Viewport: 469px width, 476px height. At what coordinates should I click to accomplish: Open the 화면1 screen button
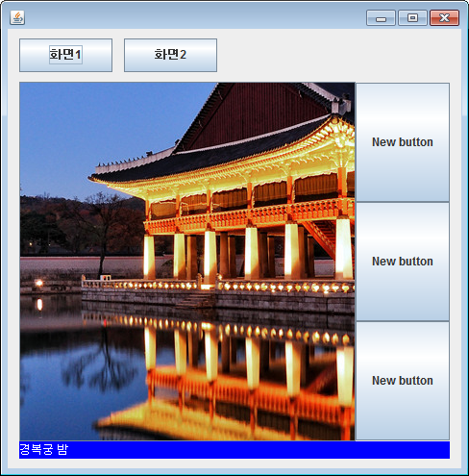point(65,55)
